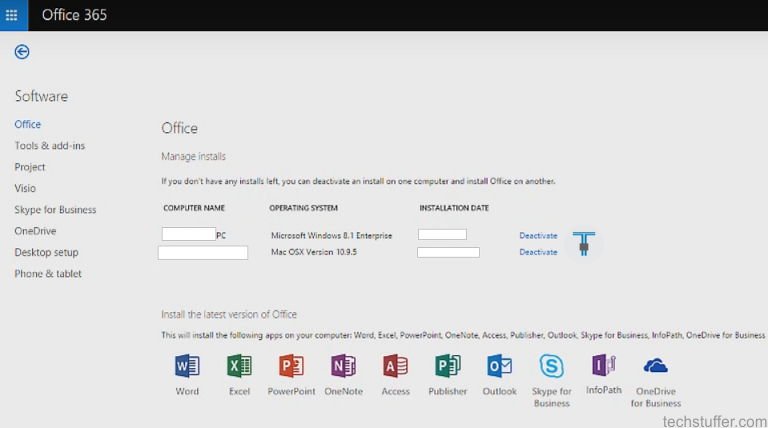Viewport: 768px width, 428px height.
Task: Click the Software sidebar heading
Action: [x=42, y=96]
